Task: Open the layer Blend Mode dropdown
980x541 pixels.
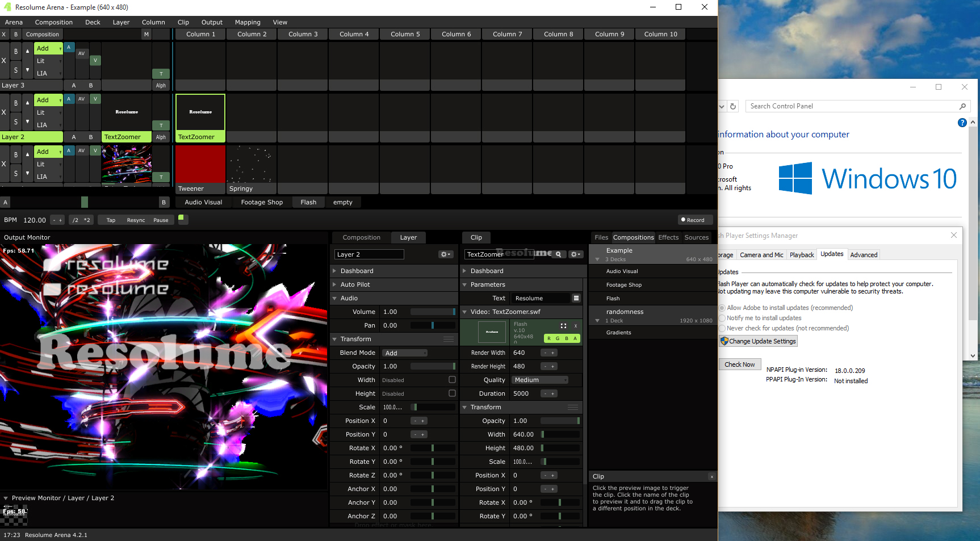Action: tap(404, 353)
